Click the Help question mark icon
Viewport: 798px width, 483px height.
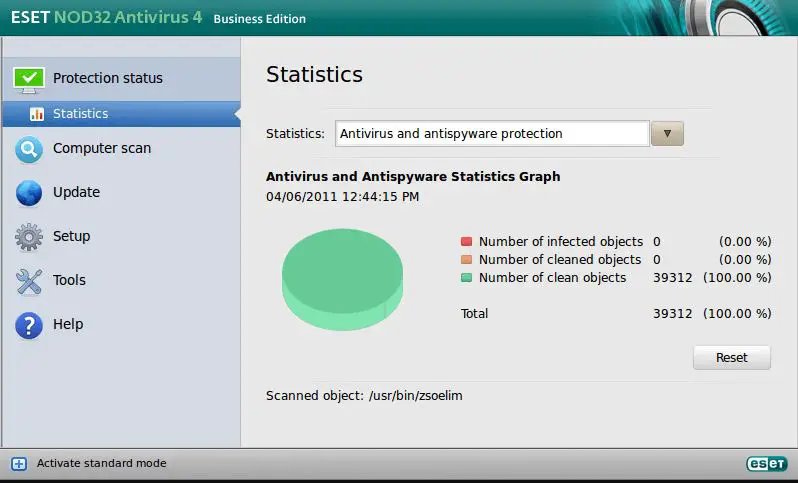(x=29, y=325)
